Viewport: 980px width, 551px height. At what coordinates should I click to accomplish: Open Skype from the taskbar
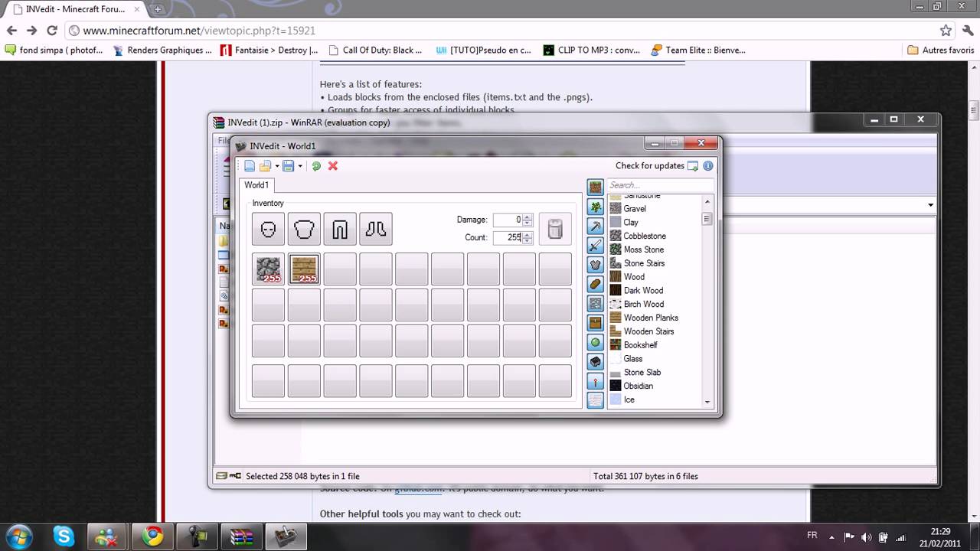point(63,536)
